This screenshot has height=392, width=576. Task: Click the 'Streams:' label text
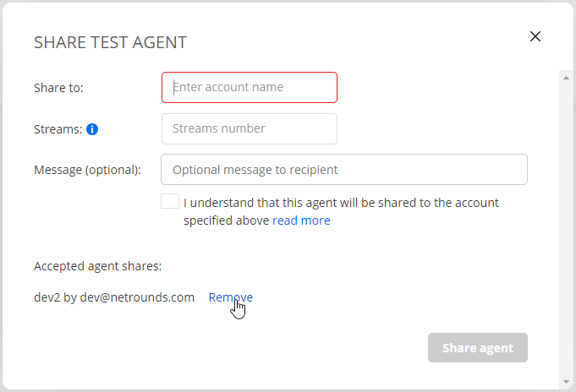[58, 129]
